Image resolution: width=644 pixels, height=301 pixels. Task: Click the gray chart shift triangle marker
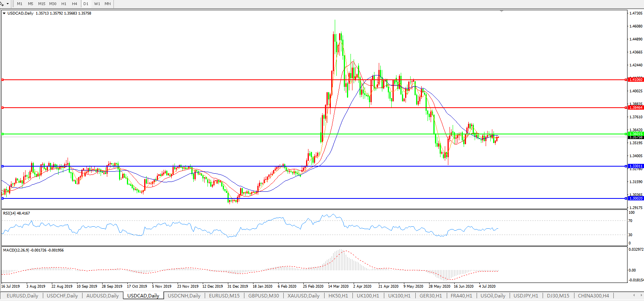501,11
